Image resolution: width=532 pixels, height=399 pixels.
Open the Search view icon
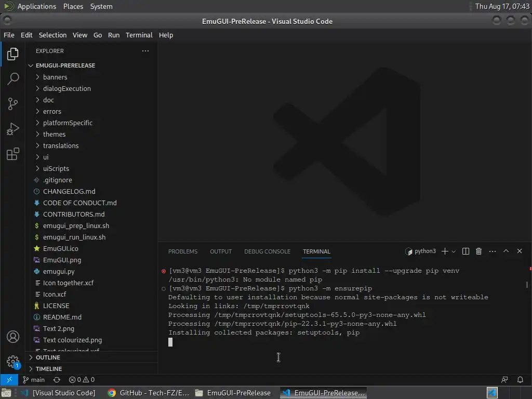(x=13, y=79)
